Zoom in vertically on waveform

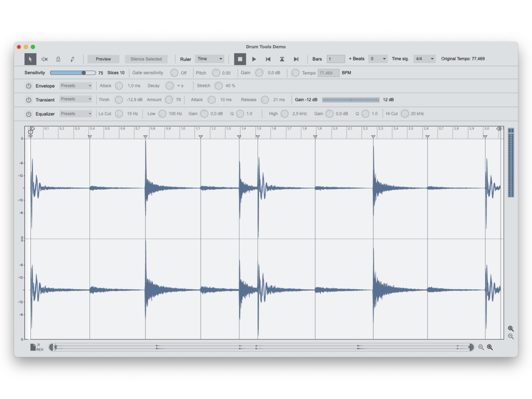511,329
